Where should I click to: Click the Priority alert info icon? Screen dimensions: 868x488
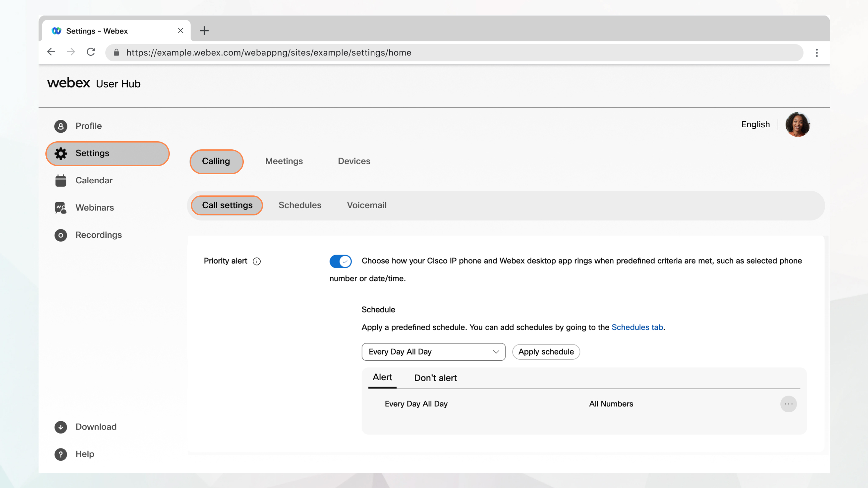[x=256, y=261]
